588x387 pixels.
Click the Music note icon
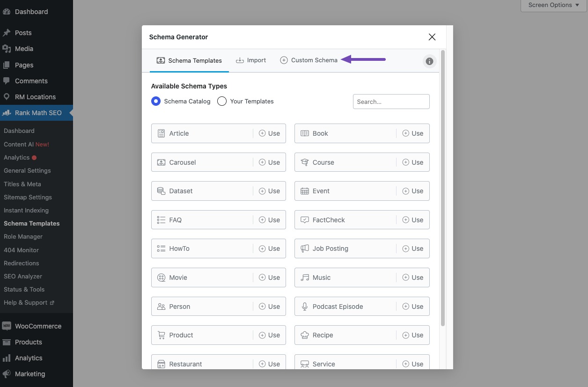[304, 277]
